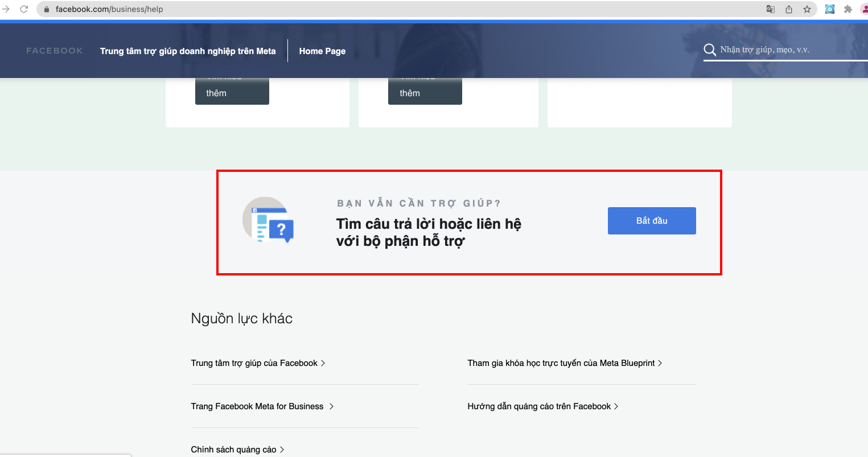Click heading 'Tìm câu trả lời hoặc liên hệ'
Image resolution: width=868 pixels, height=457 pixels.
(x=429, y=224)
